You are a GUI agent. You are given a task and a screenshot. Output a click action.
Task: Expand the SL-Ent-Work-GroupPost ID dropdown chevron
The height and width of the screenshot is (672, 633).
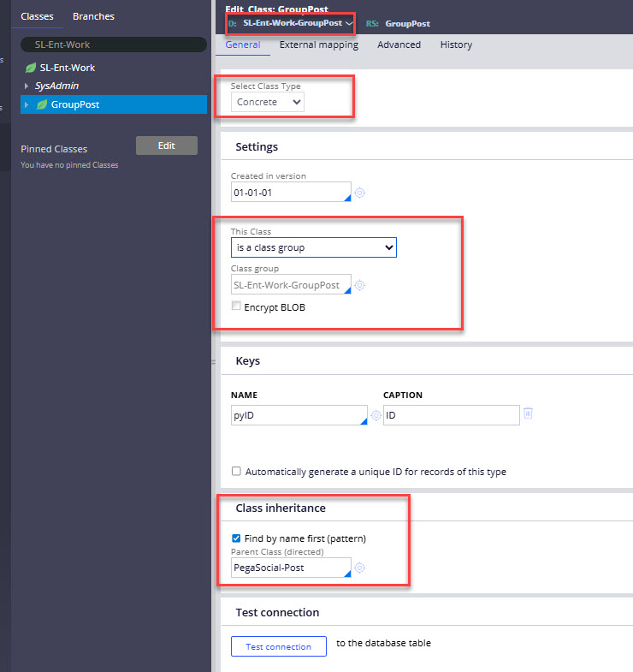349,23
